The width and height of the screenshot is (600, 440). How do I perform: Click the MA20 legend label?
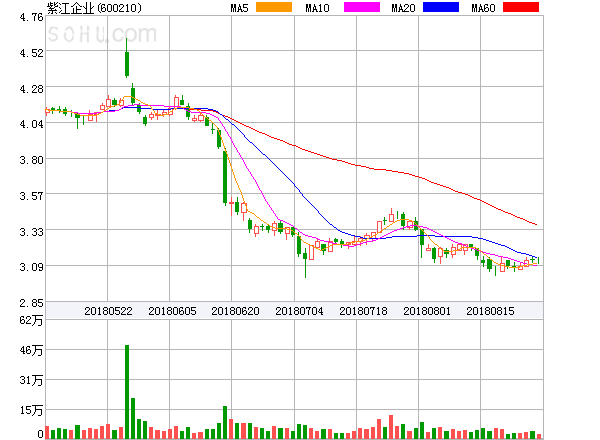[x=403, y=8]
